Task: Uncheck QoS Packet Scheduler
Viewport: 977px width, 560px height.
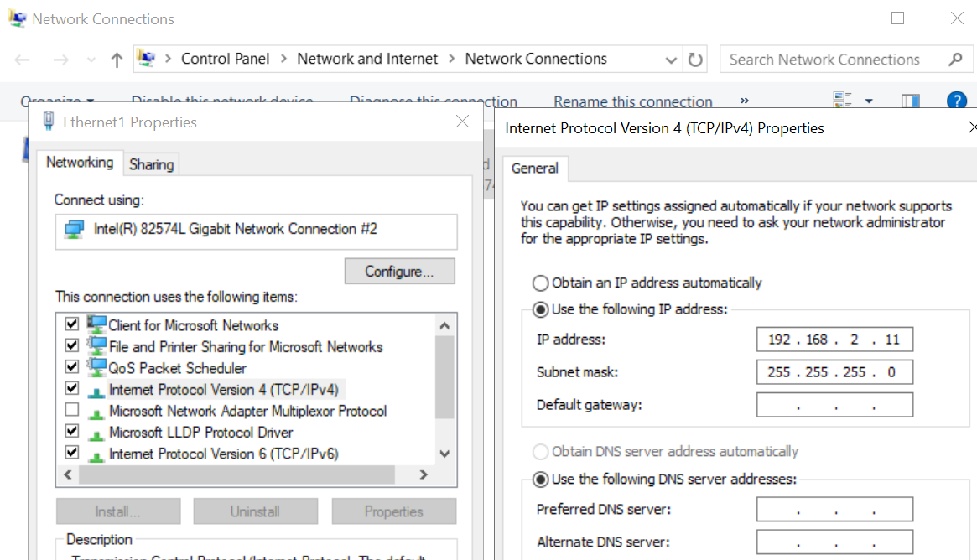Action: tap(71, 366)
